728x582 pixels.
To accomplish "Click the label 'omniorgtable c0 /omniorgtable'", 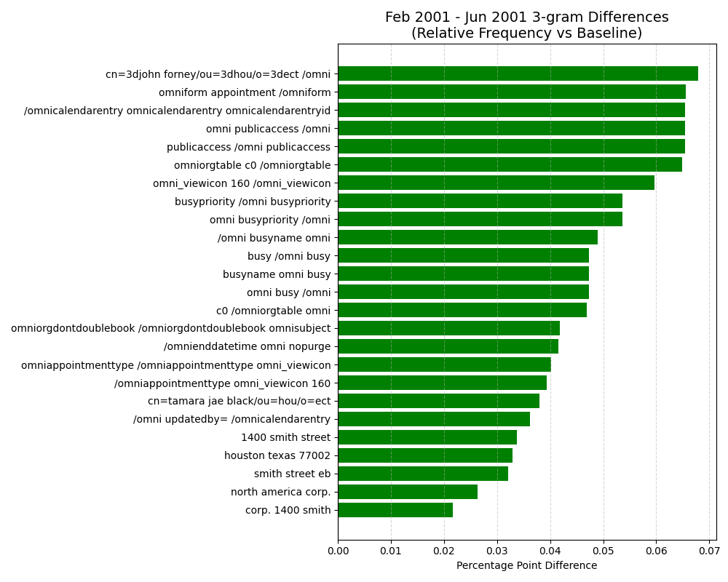I will pyautogui.click(x=253, y=165).
